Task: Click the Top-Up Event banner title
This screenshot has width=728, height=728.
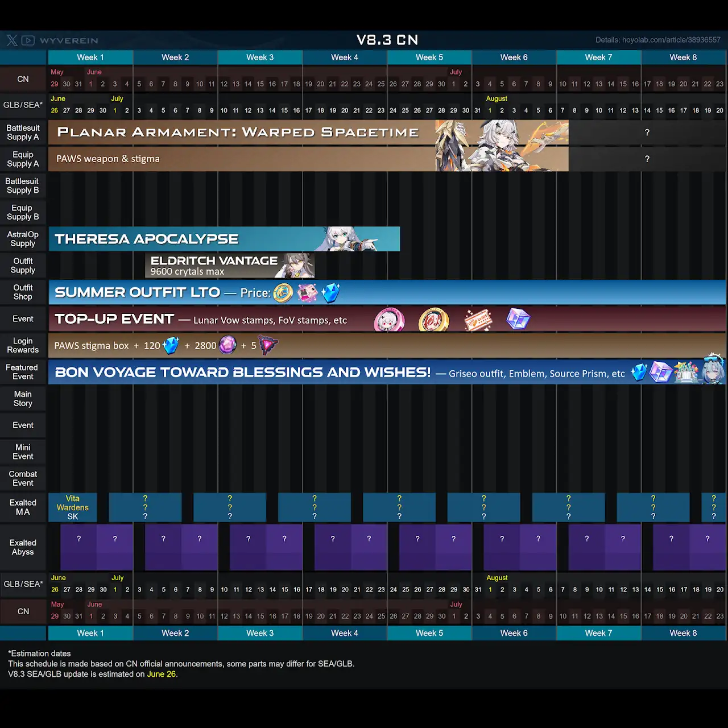Action: click(114, 319)
